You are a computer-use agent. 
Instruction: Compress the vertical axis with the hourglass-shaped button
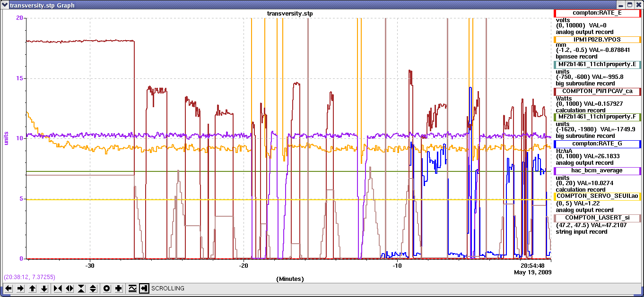(x=81, y=289)
